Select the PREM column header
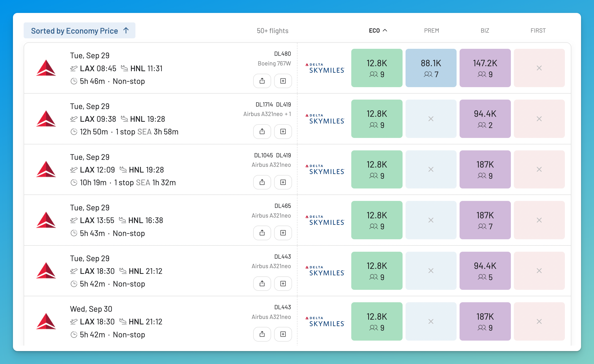 (x=431, y=30)
